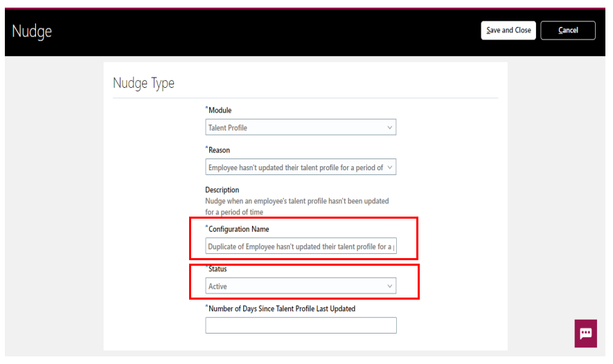613x364 pixels.
Task: Click the Nudge page title
Action: [32, 31]
